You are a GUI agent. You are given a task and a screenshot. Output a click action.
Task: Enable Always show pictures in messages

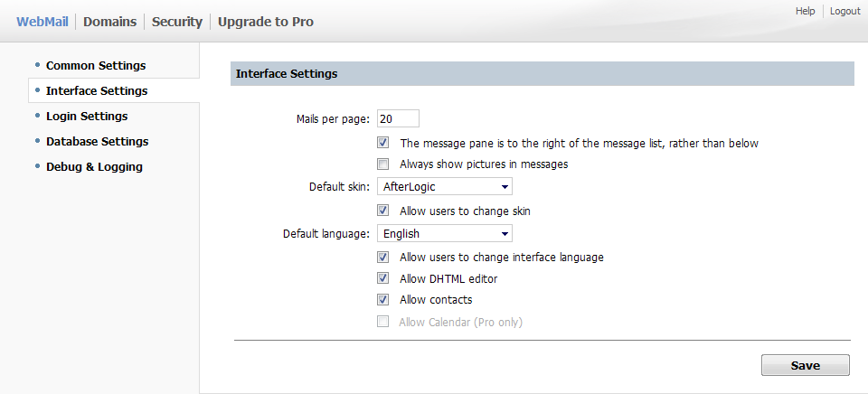383,164
